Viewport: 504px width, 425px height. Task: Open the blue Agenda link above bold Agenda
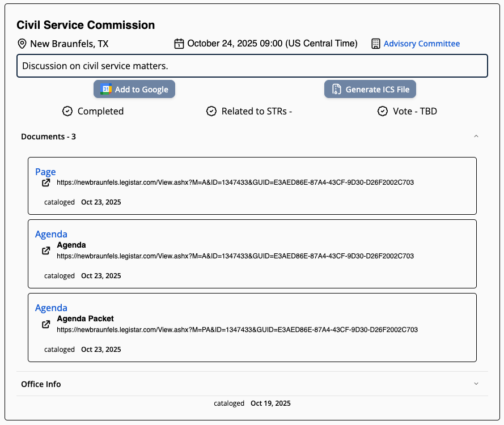[51, 234]
